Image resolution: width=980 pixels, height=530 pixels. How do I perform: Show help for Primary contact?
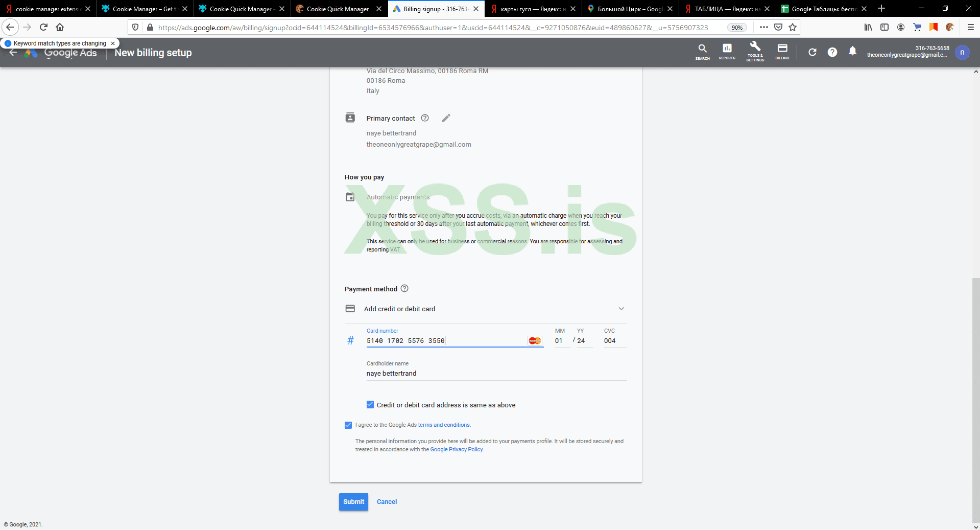pyautogui.click(x=425, y=118)
